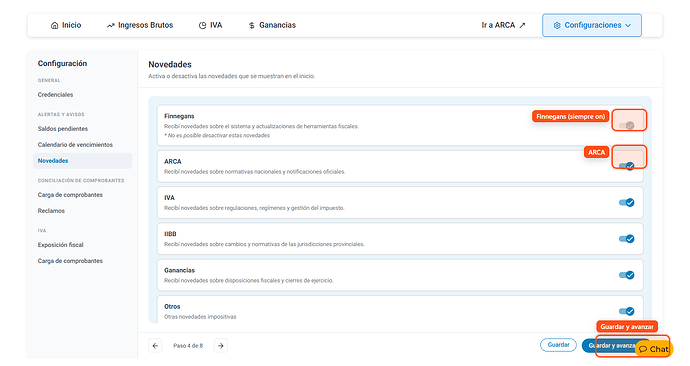Screen dimensions: 690x366
Task: Switch to the IVA top tab
Action: 210,26
